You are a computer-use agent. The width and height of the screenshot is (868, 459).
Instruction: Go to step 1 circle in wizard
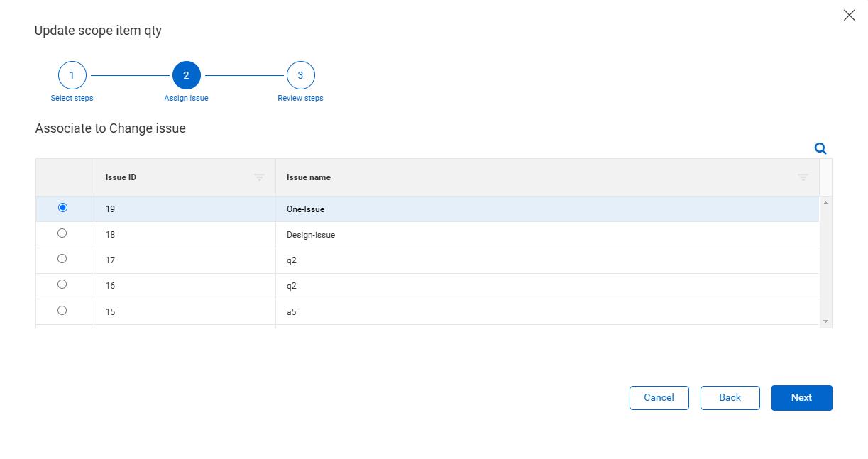pos(72,75)
